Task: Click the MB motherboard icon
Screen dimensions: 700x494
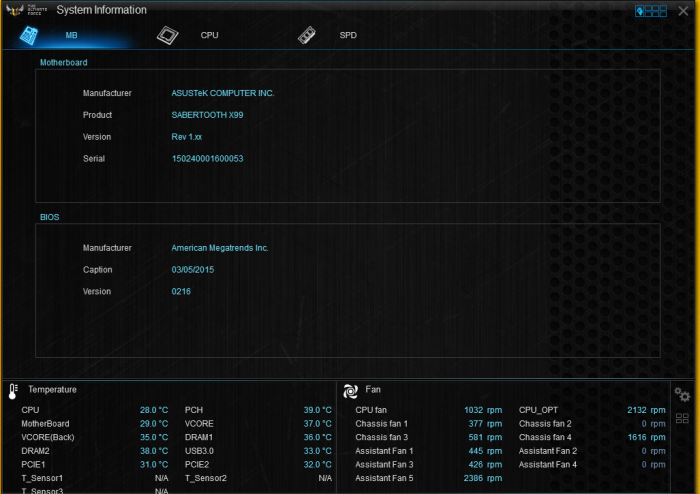Action: coord(29,35)
